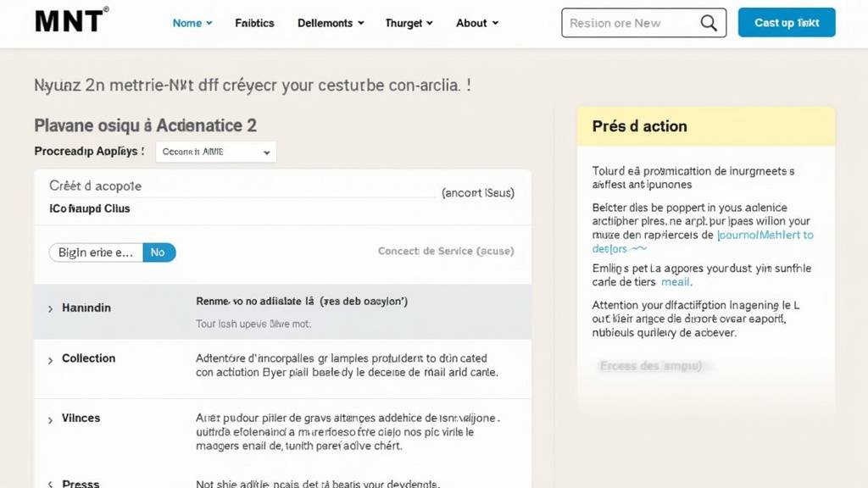Open the Nome menu dropdown
This screenshot has height=488, width=868.
point(192,23)
